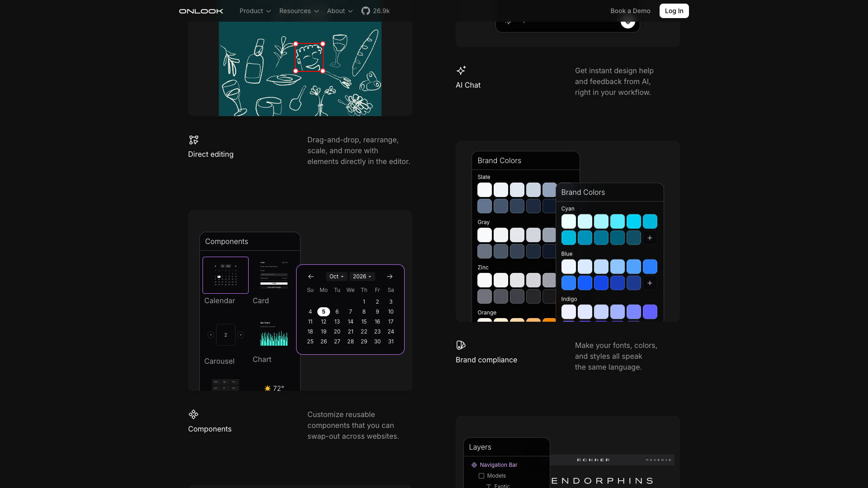
Task: Click the selected sketch in the teal canvas
Action: [x=309, y=57]
